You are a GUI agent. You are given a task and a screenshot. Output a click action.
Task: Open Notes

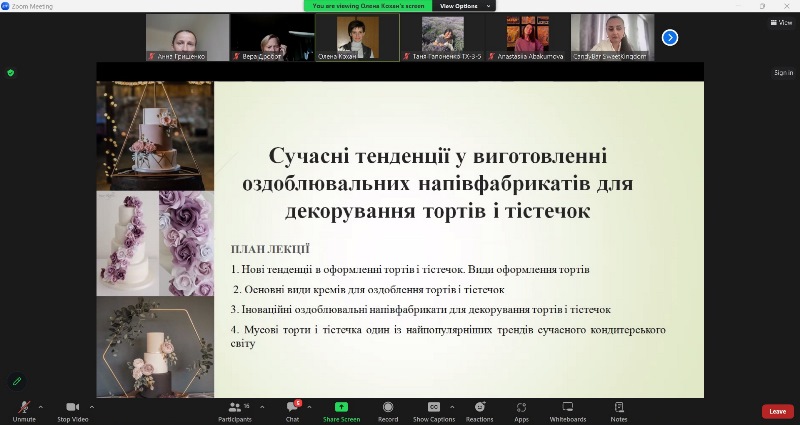pos(619,411)
